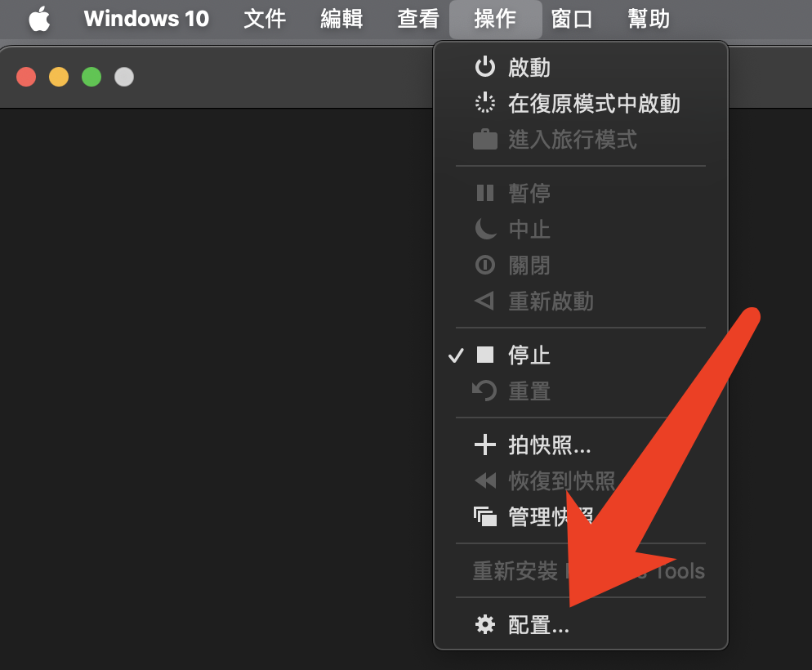Select 重新安裝 Tools entry
812x670 pixels.
[581, 571]
